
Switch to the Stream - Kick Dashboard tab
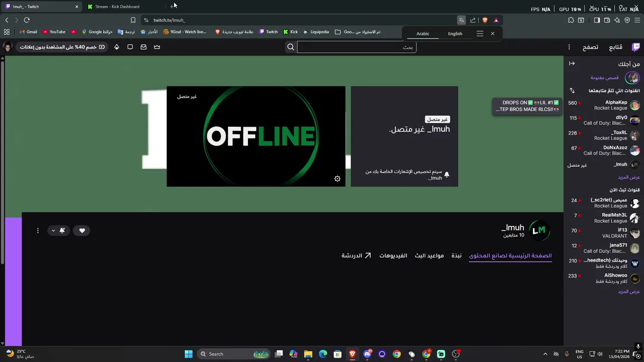123,7
